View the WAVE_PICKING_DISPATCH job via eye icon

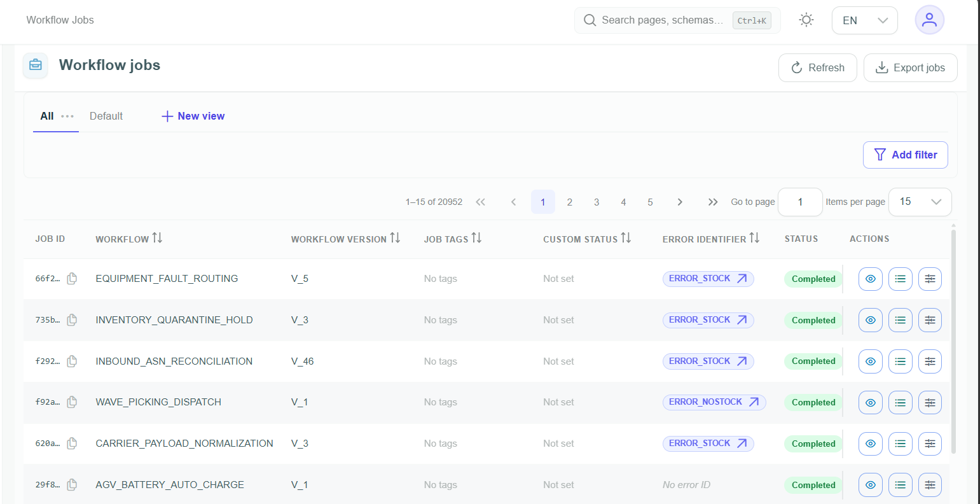point(871,403)
